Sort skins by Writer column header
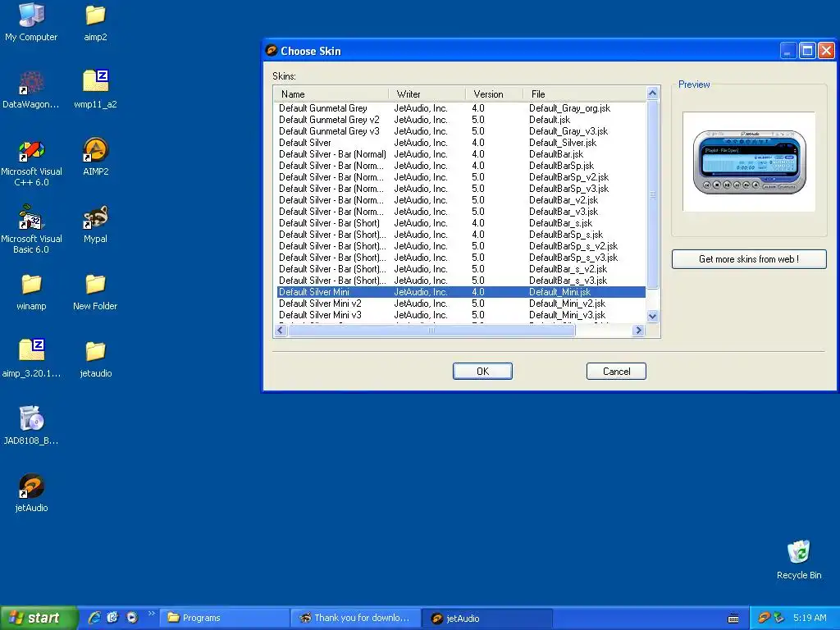The image size is (840, 630). coord(427,94)
